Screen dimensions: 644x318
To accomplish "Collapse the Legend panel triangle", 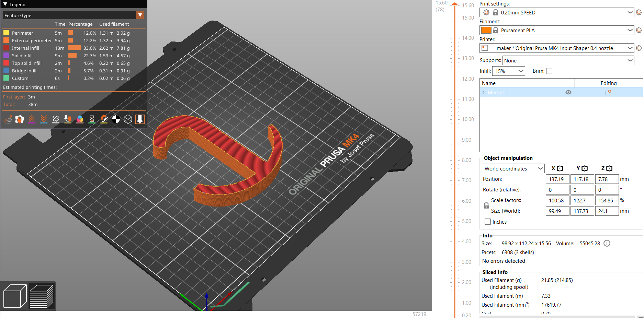I will (x=5, y=4).
